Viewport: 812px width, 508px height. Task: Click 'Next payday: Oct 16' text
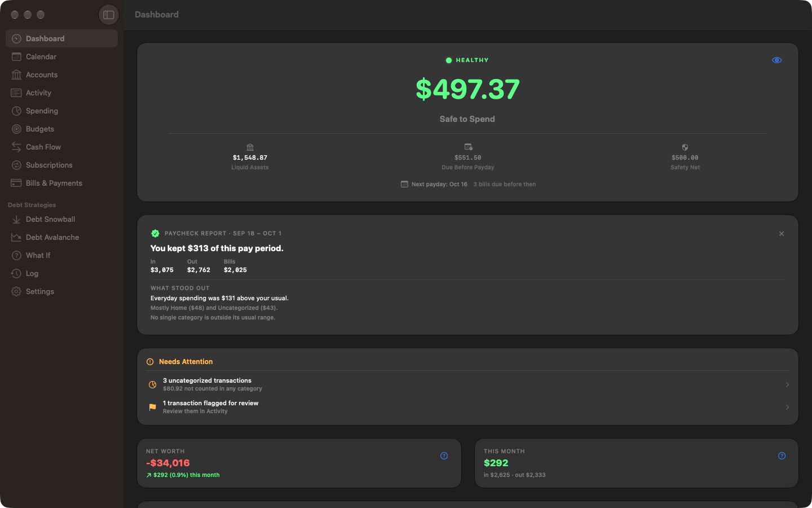(439, 185)
